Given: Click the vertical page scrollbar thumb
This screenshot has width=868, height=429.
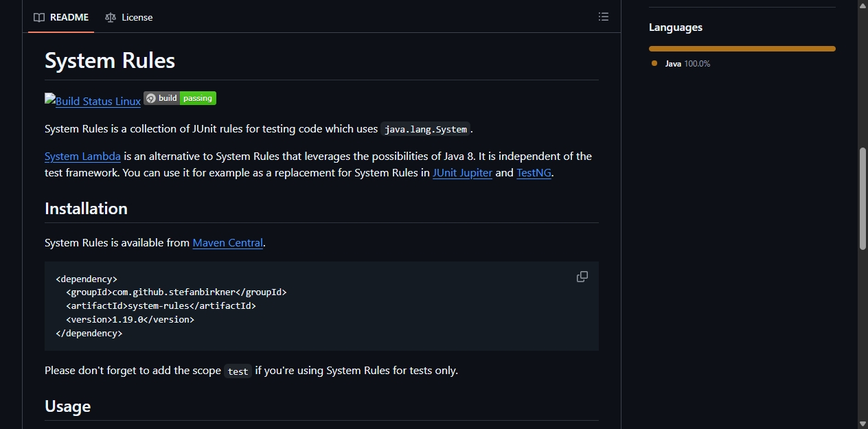Looking at the screenshot, I should [863, 198].
